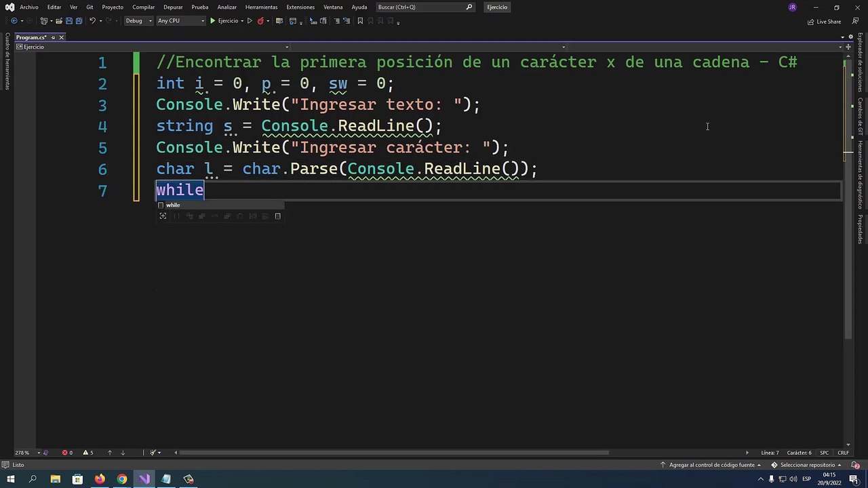Select the Program.cs editor tab
868x488 pixels.
(x=31, y=37)
